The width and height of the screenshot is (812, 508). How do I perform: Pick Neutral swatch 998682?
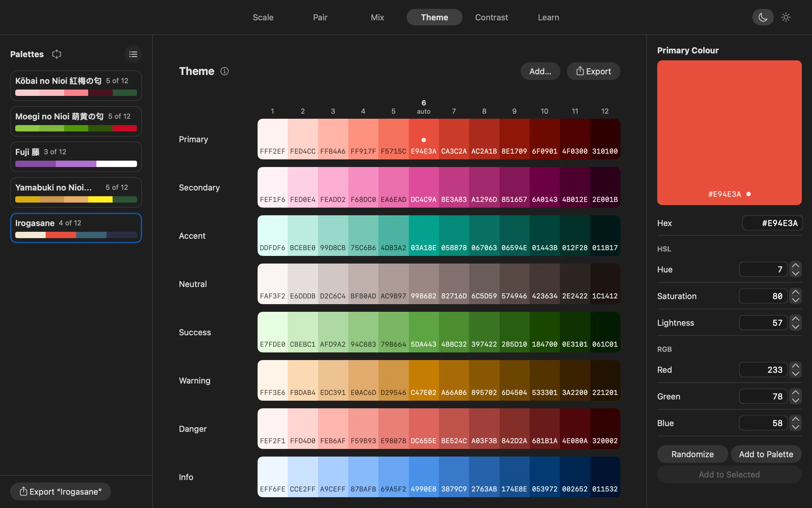click(423, 284)
